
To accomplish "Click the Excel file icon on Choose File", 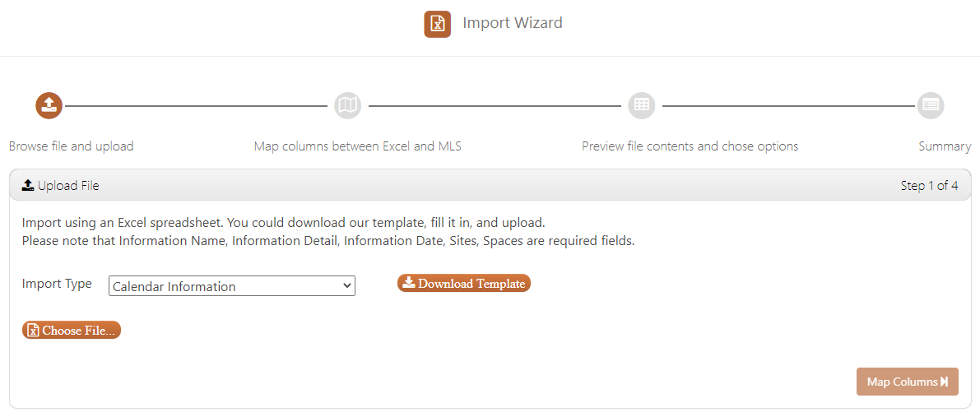I will coord(34,331).
